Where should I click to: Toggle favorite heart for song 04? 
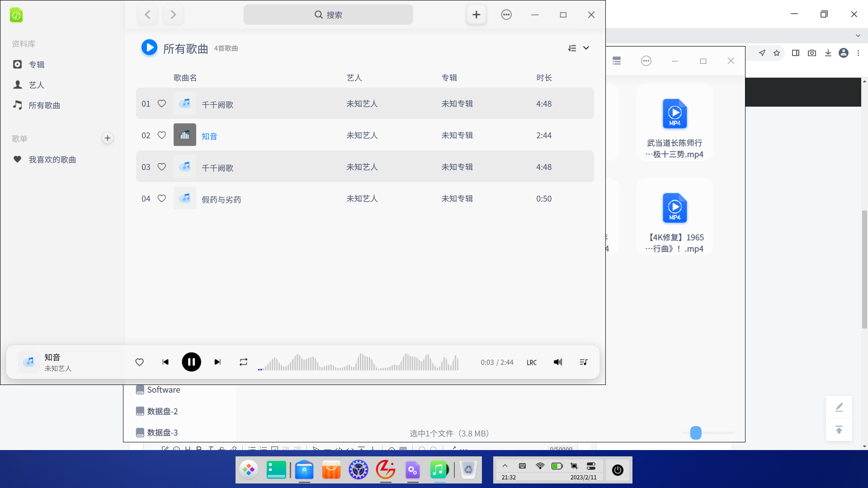pyautogui.click(x=161, y=198)
